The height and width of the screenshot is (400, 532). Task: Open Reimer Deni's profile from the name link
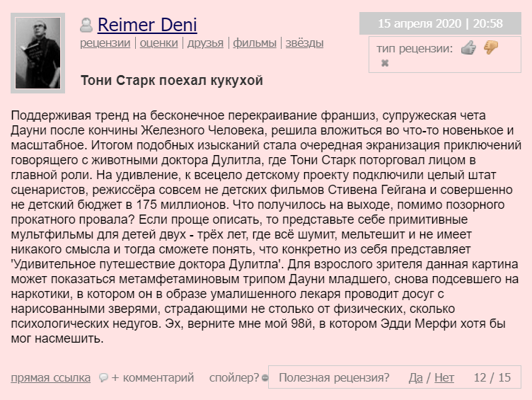point(147,25)
